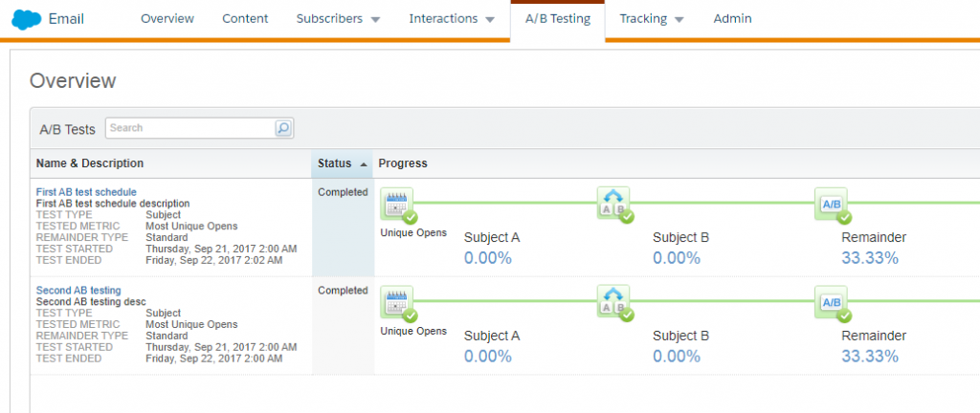
Task: Open the First AB test schedule link
Action: pyautogui.click(x=86, y=192)
